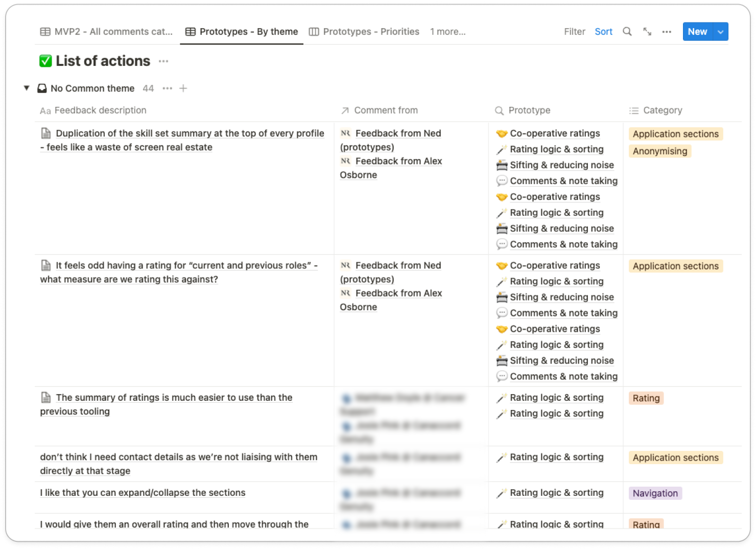Click the Anonymising category tag
Image resolution: width=756 pixels, height=549 pixels.
point(660,151)
